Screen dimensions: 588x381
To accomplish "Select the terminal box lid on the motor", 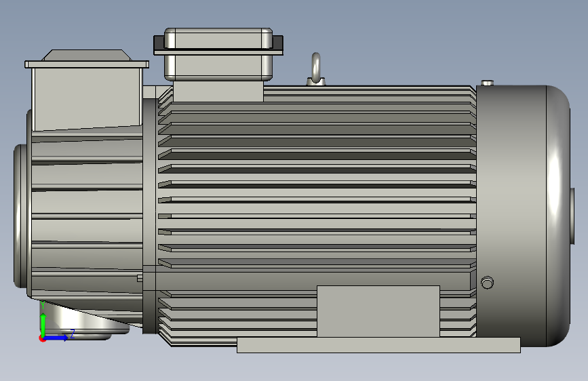I will pos(218,38).
